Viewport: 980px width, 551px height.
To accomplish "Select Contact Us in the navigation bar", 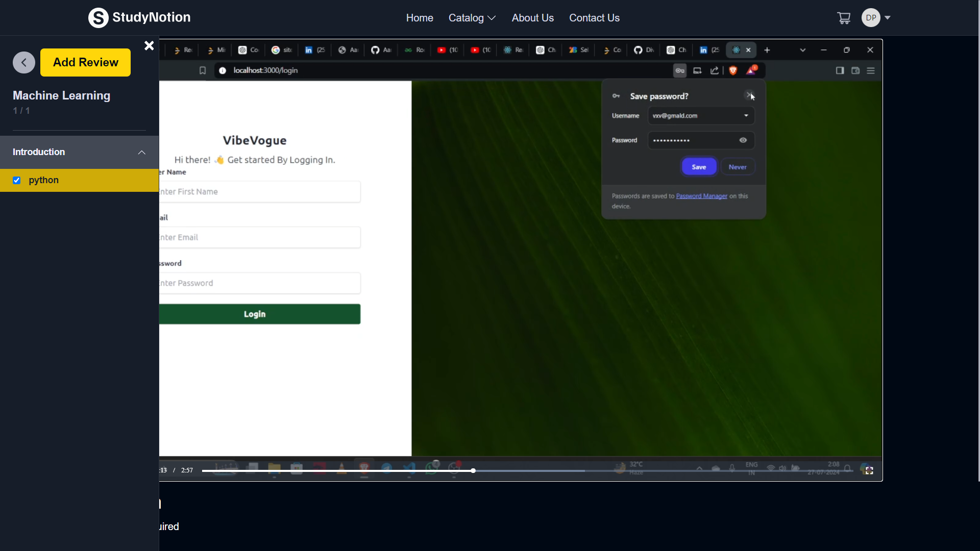I will (x=594, y=17).
